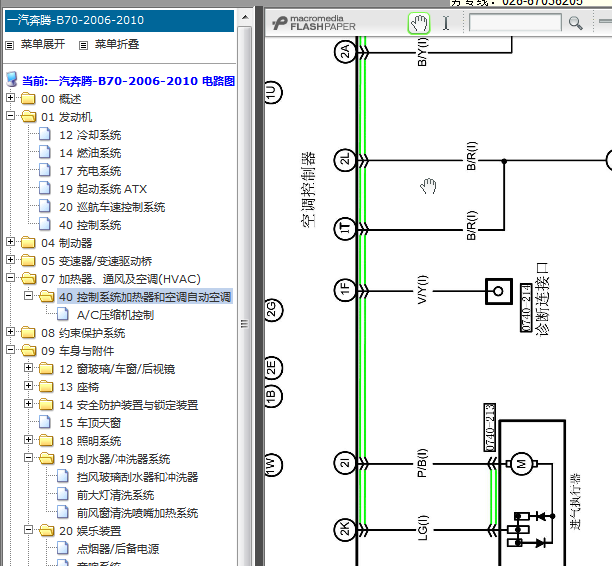The image size is (612, 566).
Task: Click page icon next to 12 冷却系统
Action: coord(45,134)
